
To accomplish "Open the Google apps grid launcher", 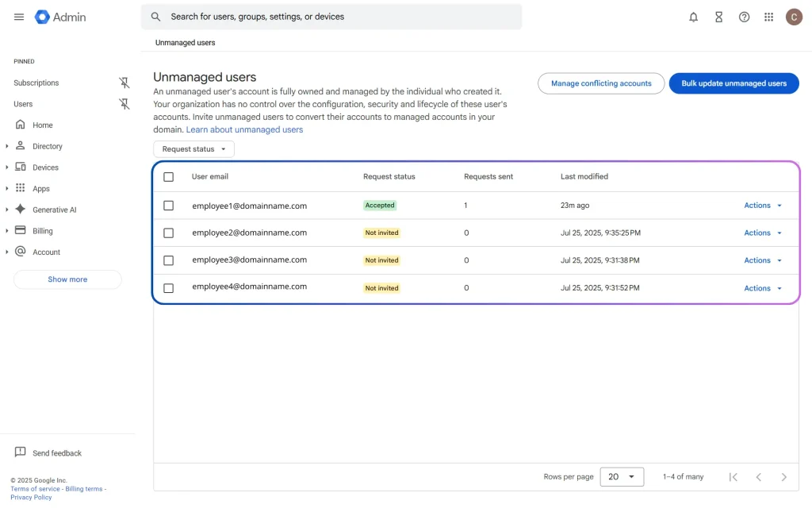I will [768, 17].
